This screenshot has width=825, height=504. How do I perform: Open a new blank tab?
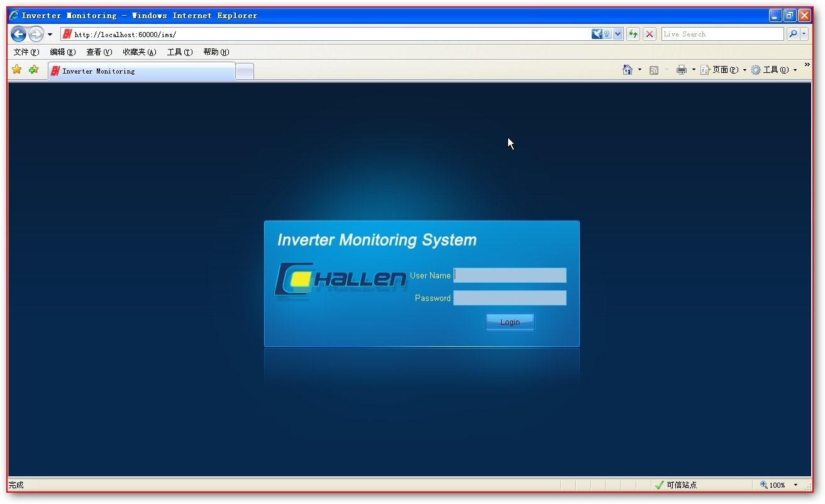point(245,72)
